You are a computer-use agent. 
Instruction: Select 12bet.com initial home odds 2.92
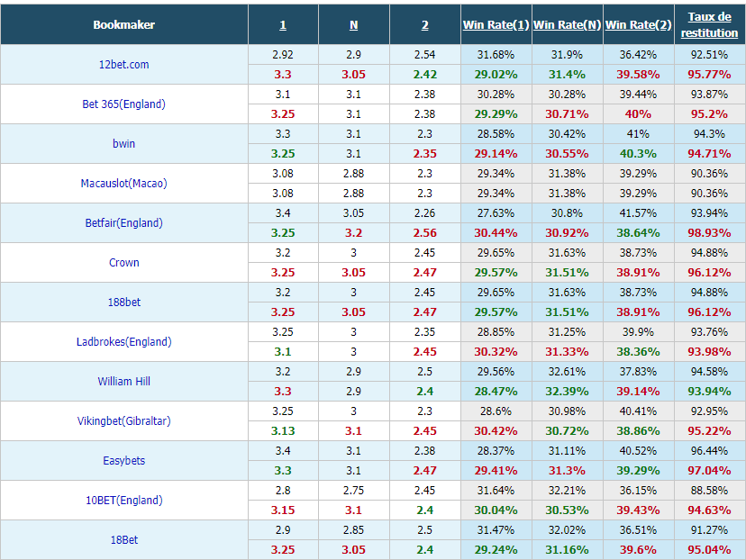(x=283, y=55)
